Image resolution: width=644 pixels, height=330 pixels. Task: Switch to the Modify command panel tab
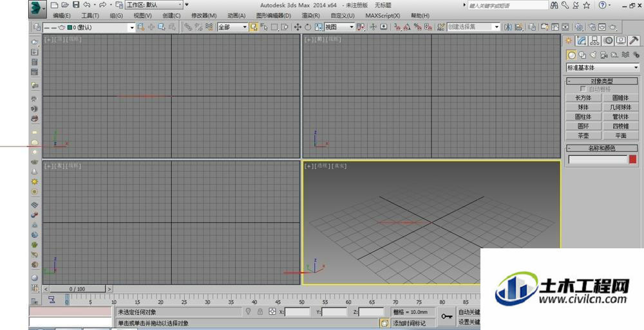click(582, 41)
